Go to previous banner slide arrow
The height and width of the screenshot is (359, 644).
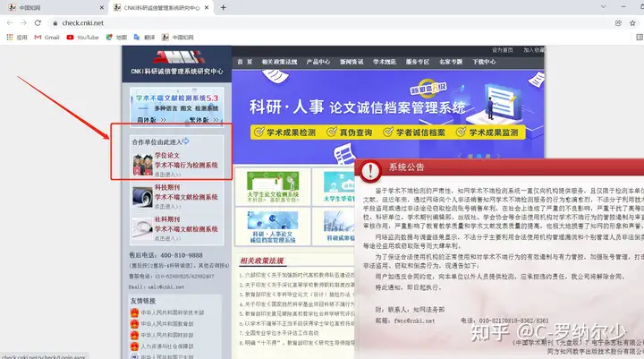(460, 156)
